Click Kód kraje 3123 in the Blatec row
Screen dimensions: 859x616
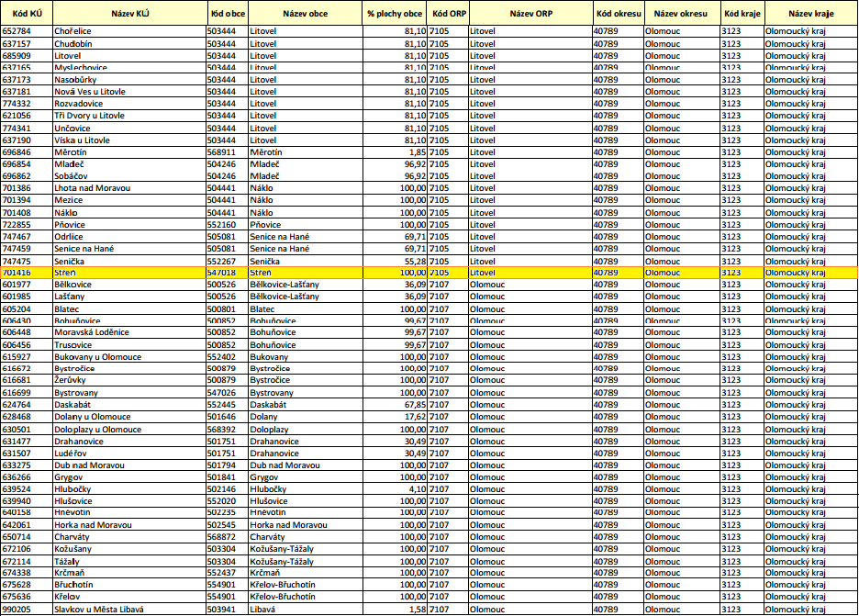coord(742,309)
